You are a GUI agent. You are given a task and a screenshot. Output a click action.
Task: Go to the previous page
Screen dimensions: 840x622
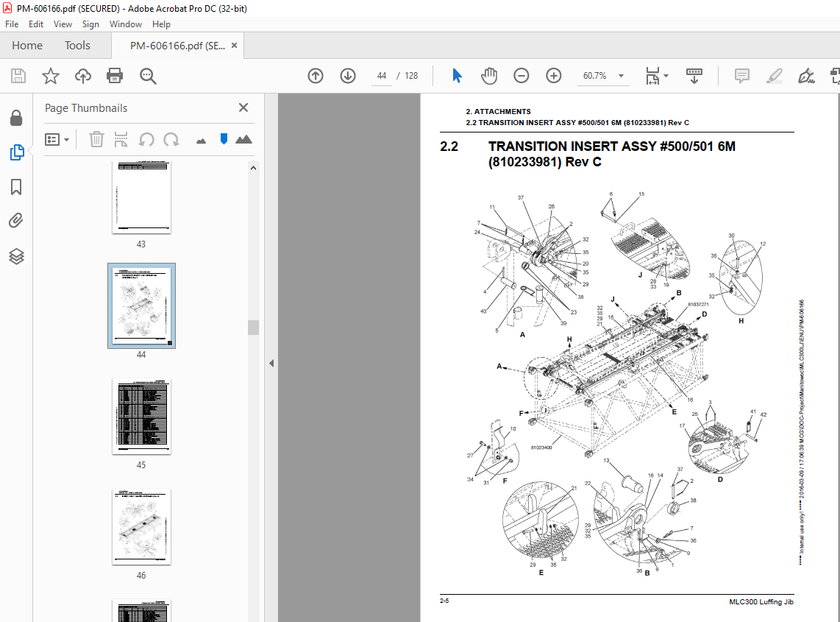pyautogui.click(x=316, y=76)
